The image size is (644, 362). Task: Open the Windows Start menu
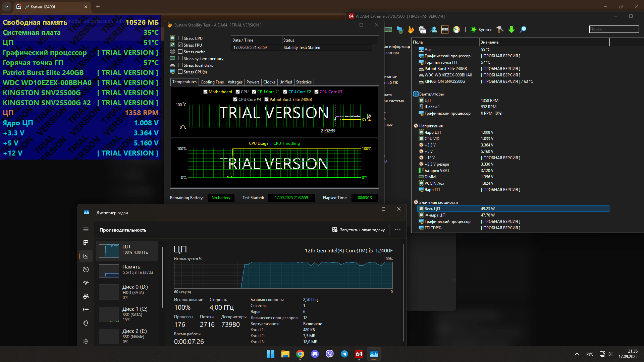(x=270, y=354)
